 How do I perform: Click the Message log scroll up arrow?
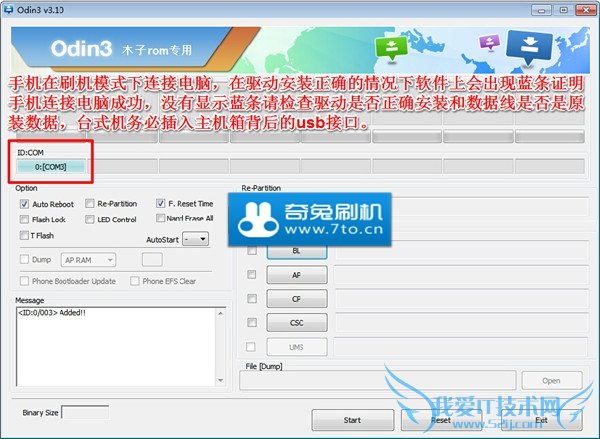pos(221,313)
